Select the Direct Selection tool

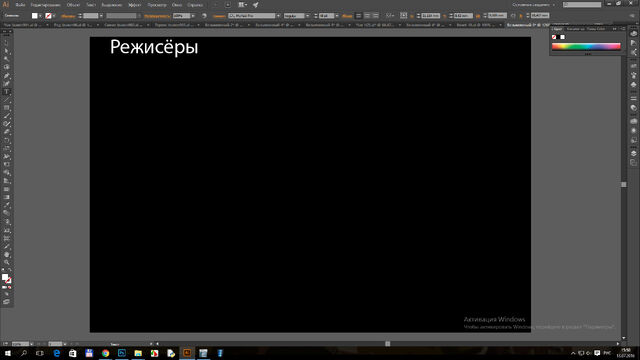coord(7,51)
